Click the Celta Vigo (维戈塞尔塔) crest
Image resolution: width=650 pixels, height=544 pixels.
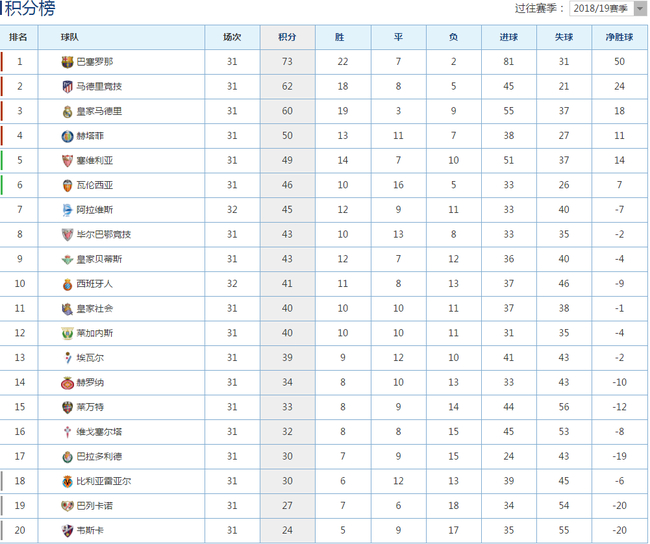(x=68, y=432)
